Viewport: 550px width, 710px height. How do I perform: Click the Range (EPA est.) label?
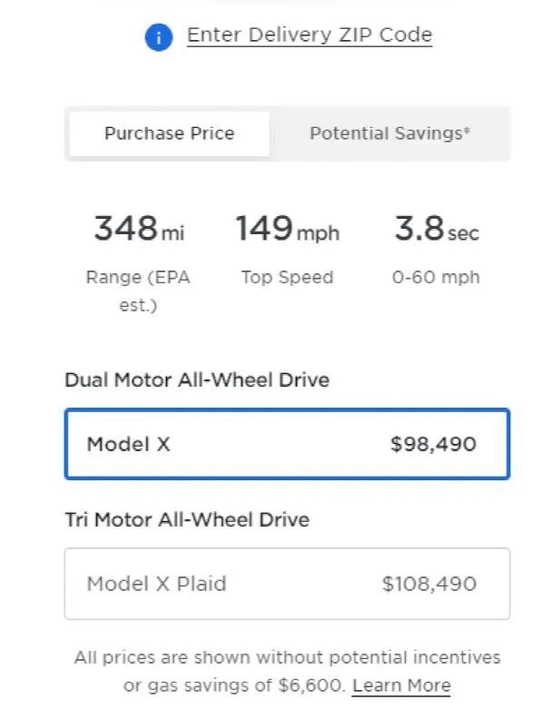tap(138, 291)
